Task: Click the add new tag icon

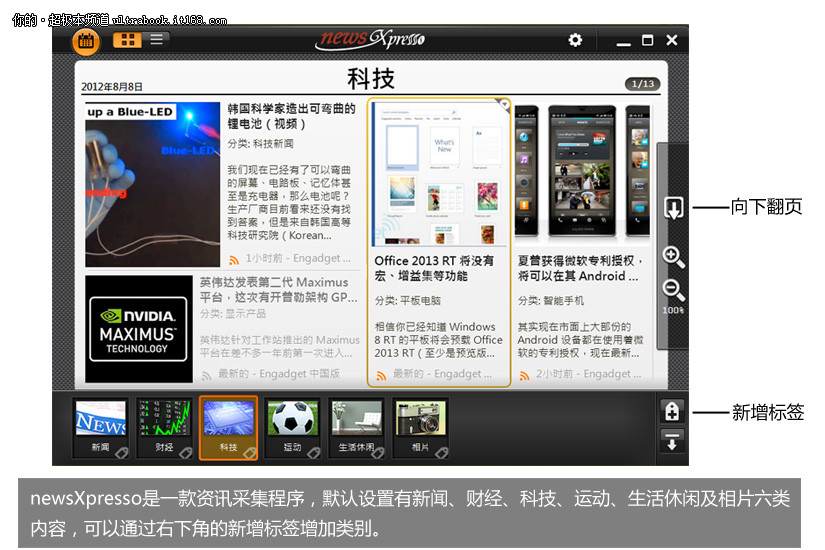Action: pyautogui.click(x=672, y=411)
